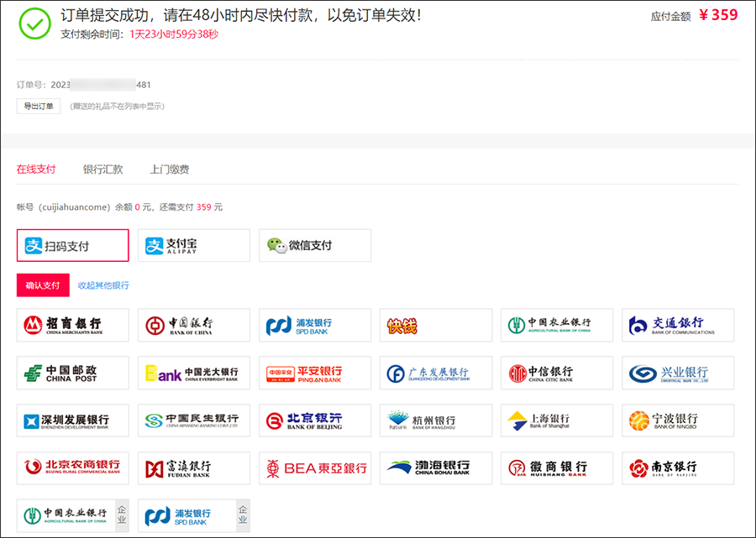This screenshot has width=756, height=538.
Task: Select 北京农商银行 rural commercial bank logo
Action: tap(73, 468)
